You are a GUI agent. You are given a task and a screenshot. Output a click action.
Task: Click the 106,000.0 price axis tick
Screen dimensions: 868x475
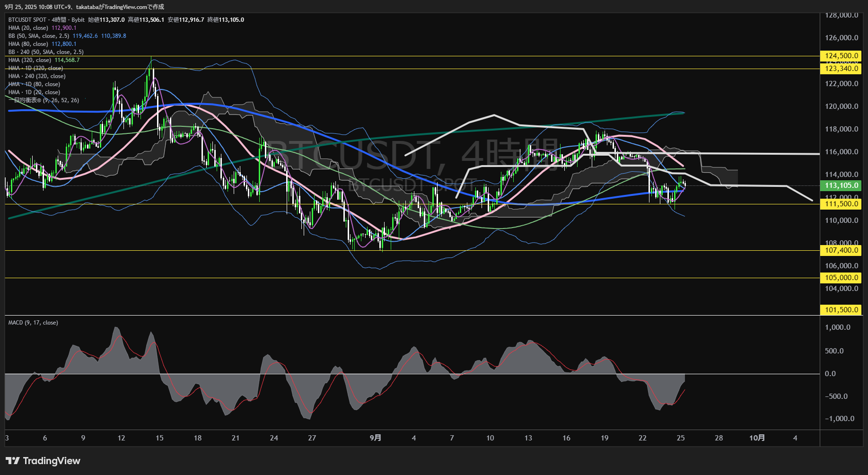coord(842,266)
